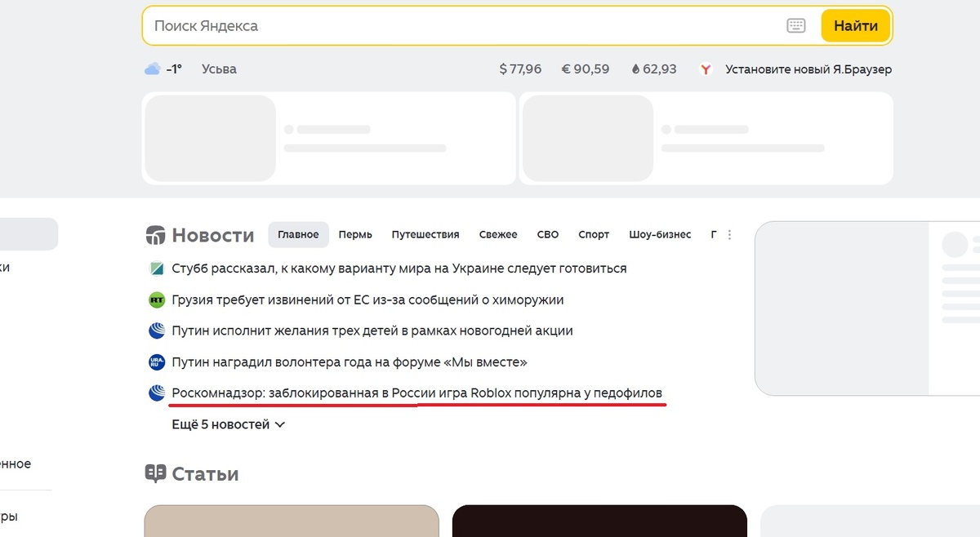Click source icon beside Стубб headline

point(157,268)
